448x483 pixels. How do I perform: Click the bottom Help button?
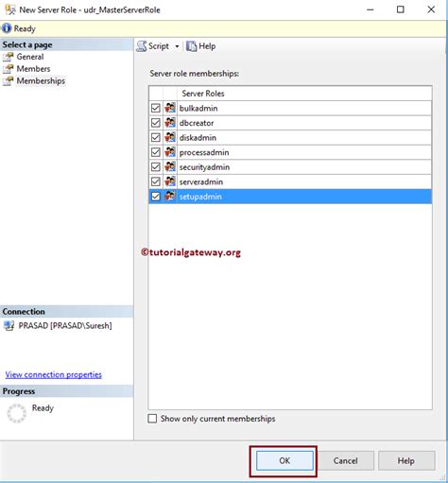[x=406, y=460]
